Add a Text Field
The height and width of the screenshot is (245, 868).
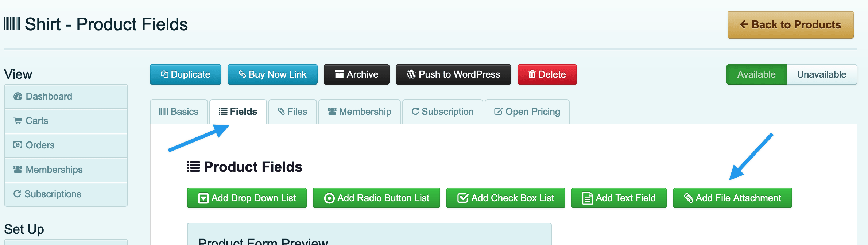click(x=619, y=198)
